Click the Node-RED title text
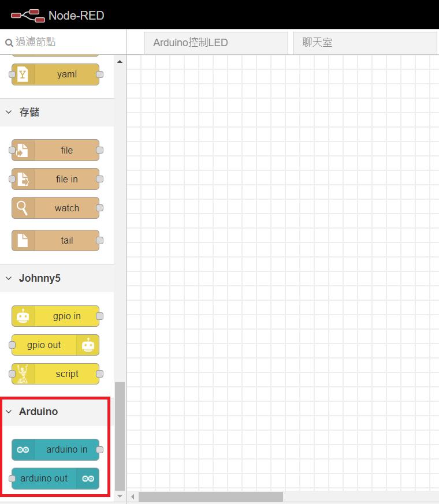The image size is (439, 504). [76, 16]
